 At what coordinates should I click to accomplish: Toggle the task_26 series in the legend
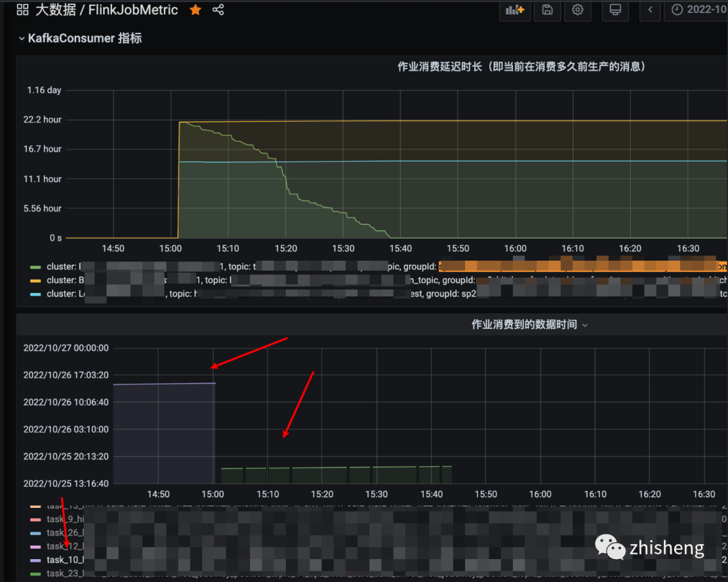tap(386, 533)
